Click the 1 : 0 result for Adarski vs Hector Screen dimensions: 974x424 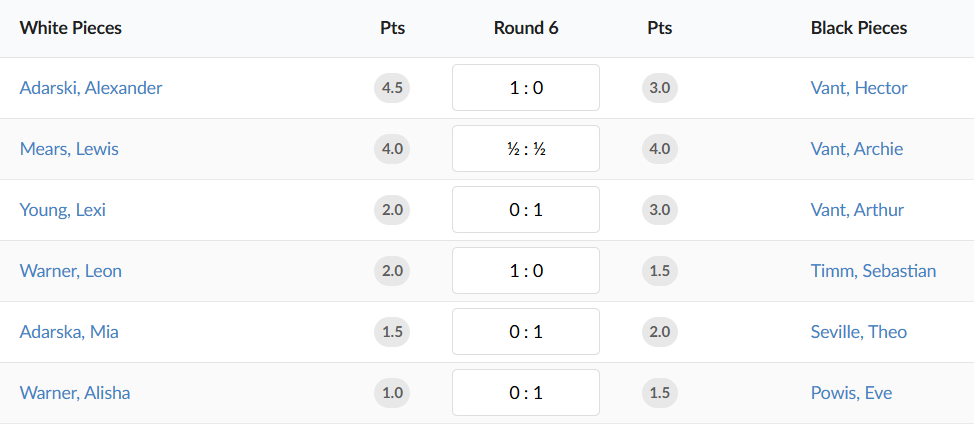pos(526,88)
